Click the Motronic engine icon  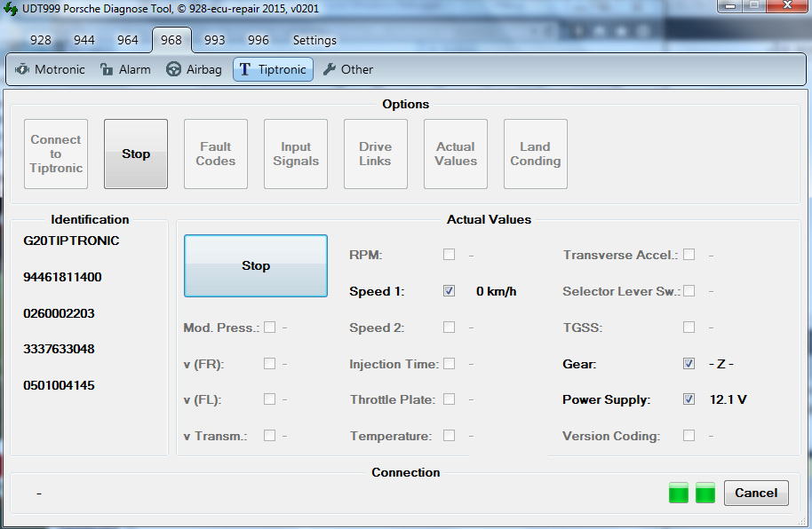click(x=22, y=69)
